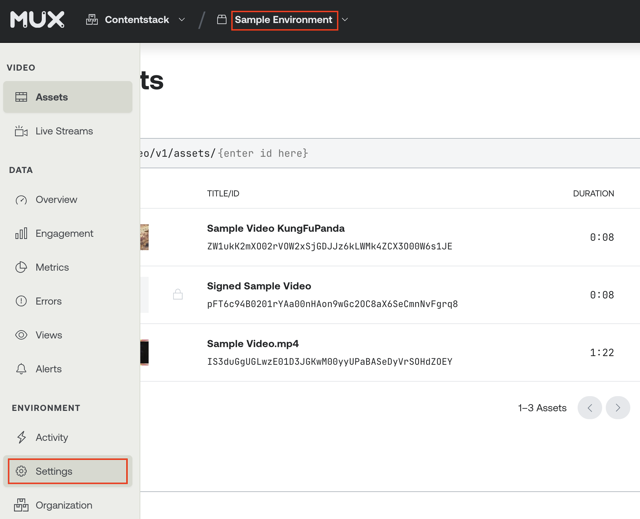
Task: Click the Assets film icon
Action: point(21,97)
